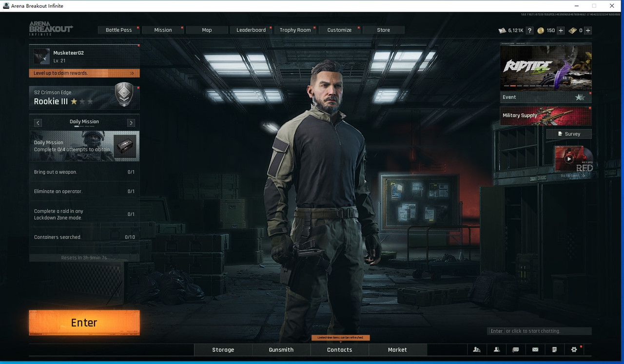Click the daily mission reward crate
This screenshot has height=364, width=624.
(125, 145)
